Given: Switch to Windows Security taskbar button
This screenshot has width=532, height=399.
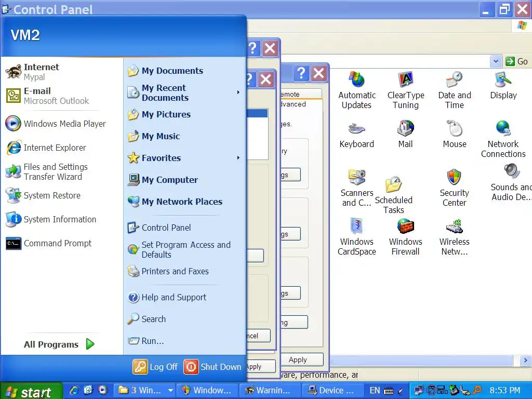Looking at the screenshot, I should [x=208, y=391].
